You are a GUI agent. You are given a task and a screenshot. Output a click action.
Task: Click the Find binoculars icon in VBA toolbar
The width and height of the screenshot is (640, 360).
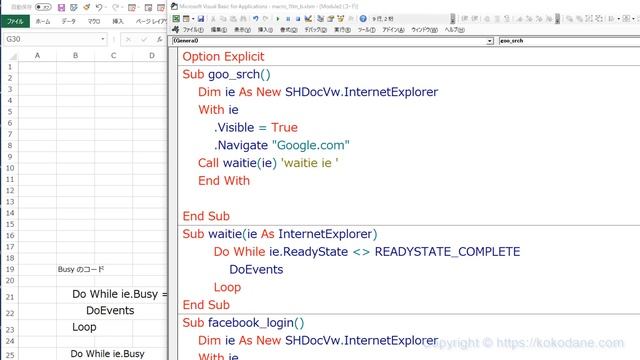[x=243, y=19]
